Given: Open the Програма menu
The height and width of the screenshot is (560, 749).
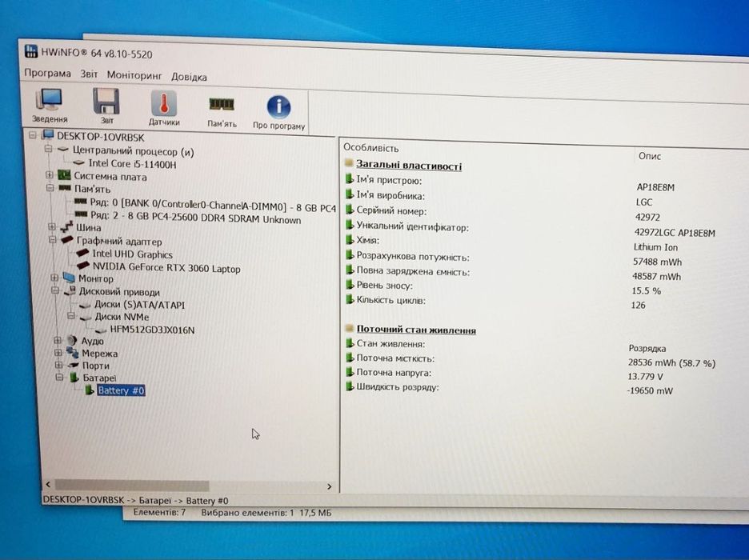Looking at the screenshot, I should (x=47, y=73).
